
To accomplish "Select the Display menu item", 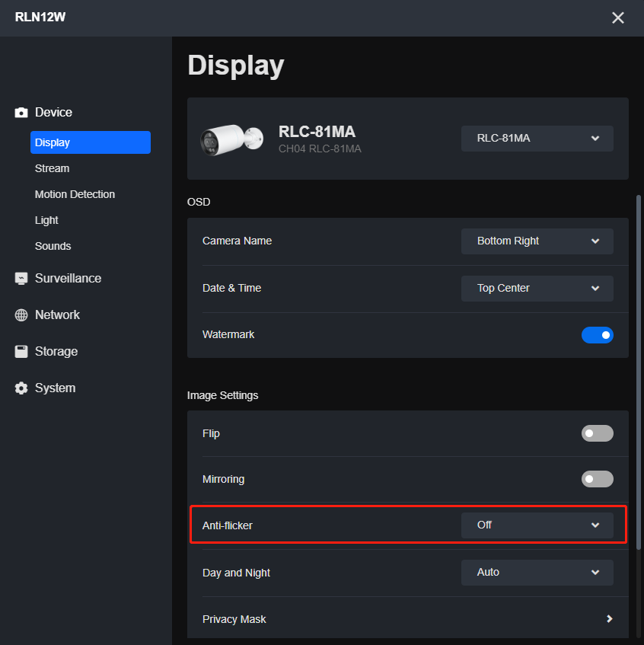I will pos(91,142).
